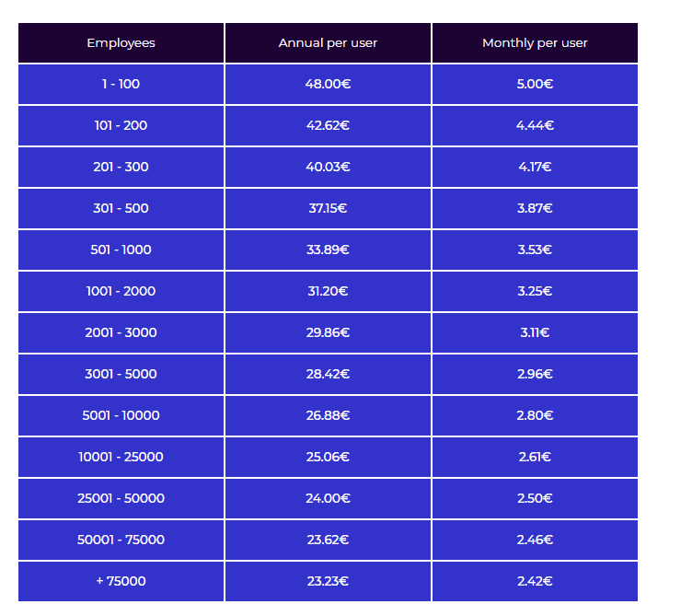681x616 pixels.
Task: Click the 33.89€ annual price cell
Action: point(328,250)
